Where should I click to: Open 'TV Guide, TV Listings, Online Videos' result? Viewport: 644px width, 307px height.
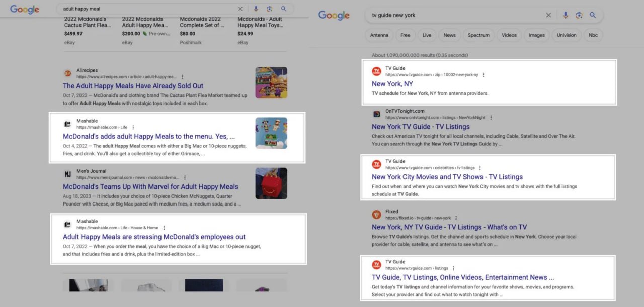(x=463, y=277)
